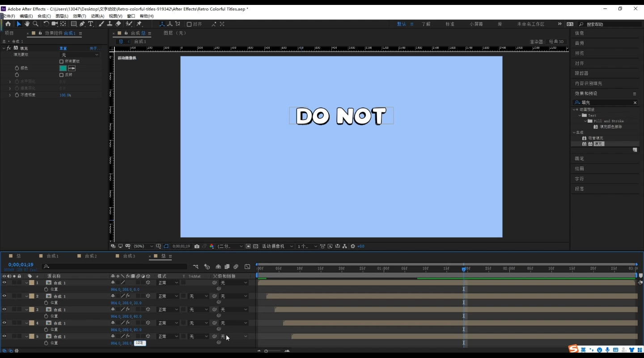Open the 50% magnification dropdown
The image size is (644, 358).
tap(143, 246)
